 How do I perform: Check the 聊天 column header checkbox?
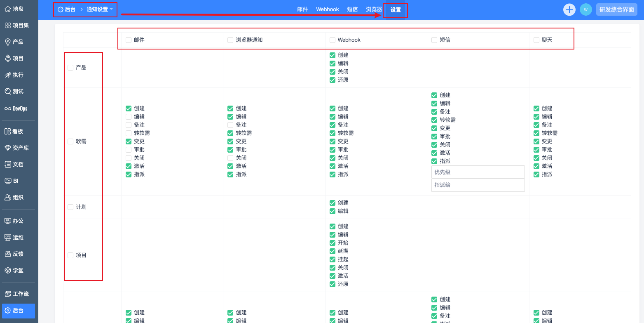click(536, 40)
